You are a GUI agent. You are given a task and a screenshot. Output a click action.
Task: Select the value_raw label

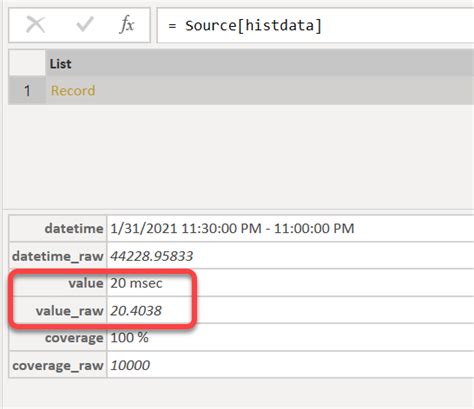70,311
